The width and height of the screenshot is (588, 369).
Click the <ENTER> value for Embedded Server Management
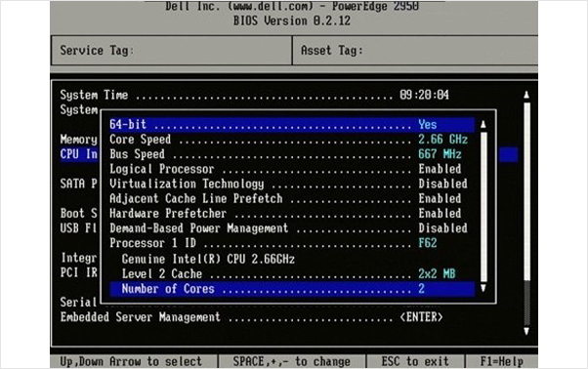(x=422, y=317)
